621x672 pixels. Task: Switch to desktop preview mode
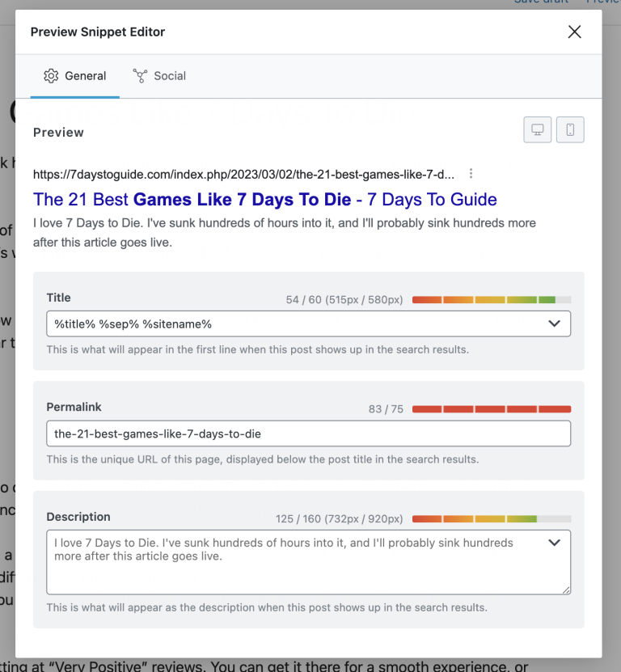coord(538,129)
